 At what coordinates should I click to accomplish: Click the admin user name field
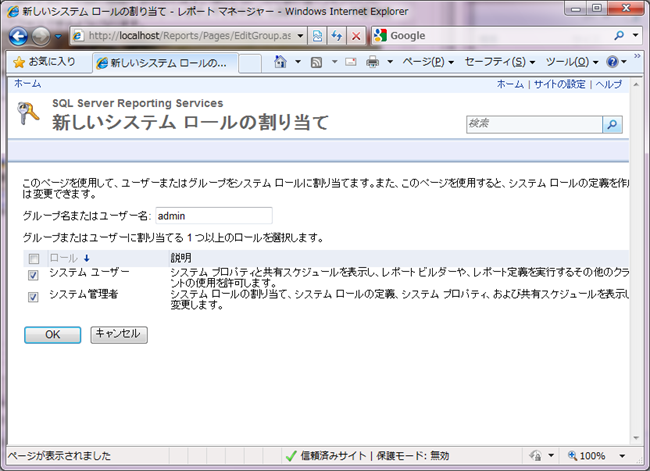point(214,216)
